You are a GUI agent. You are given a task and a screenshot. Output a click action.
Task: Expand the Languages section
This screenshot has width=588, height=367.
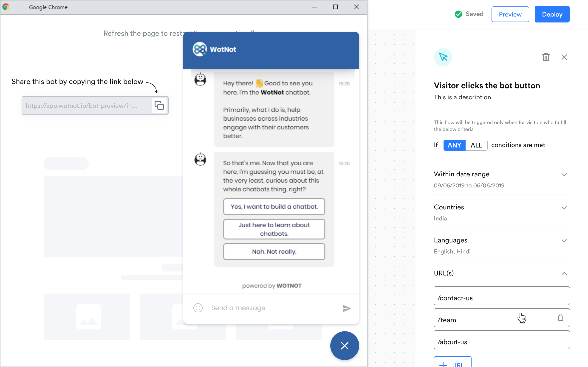click(x=564, y=241)
